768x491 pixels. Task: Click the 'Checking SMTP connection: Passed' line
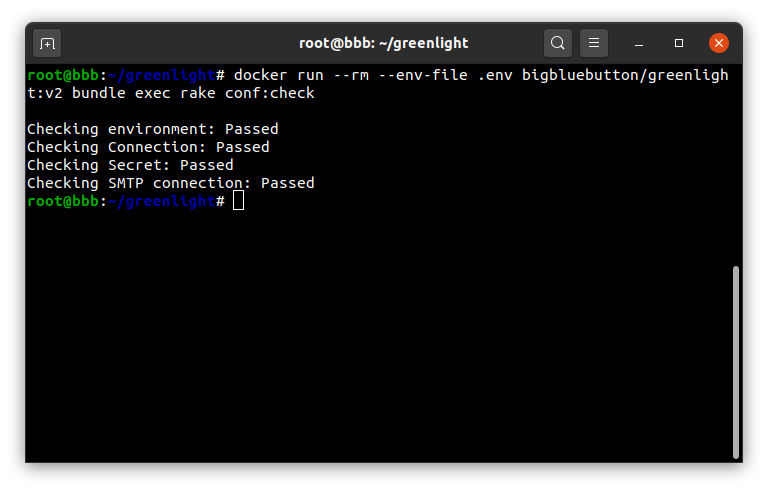[171, 183]
